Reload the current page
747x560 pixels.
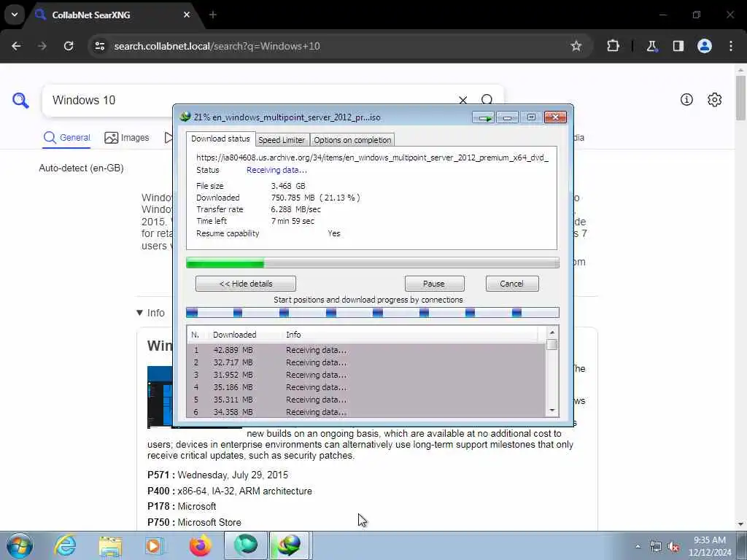[69, 46]
